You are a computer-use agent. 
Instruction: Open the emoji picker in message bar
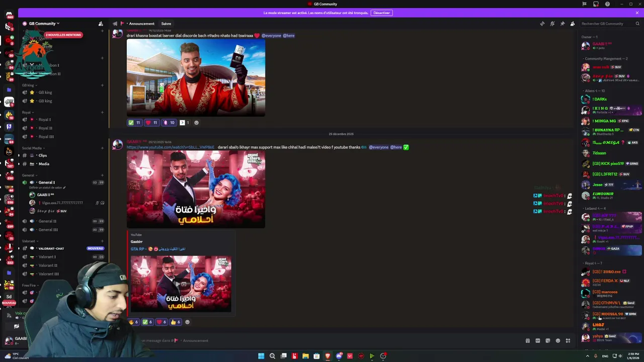point(557,340)
